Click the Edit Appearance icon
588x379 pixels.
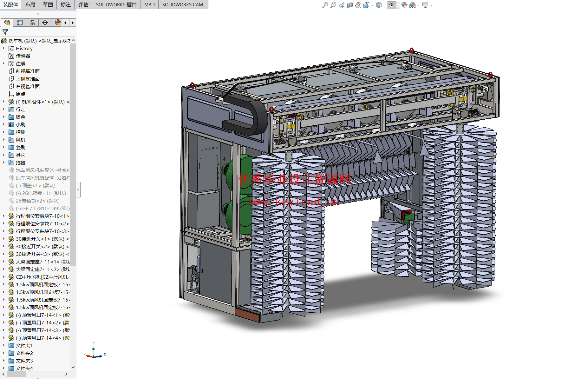tap(404, 5)
